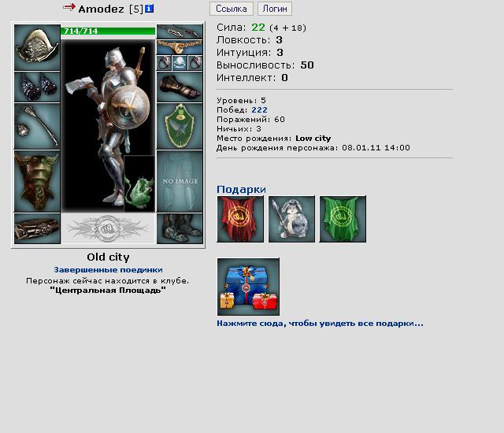
Task: Click the green 714/714 health bar
Action: point(108,31)
